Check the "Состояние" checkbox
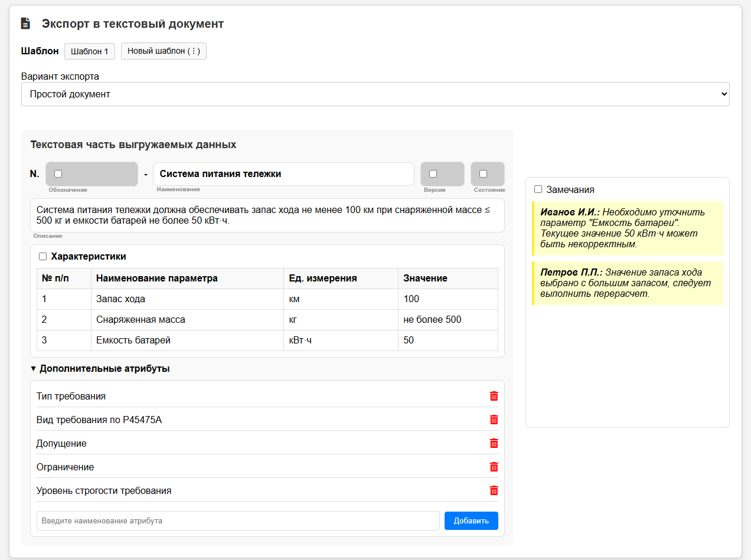Viewport: 751px width, 560px height. click(x=483, y=174)
